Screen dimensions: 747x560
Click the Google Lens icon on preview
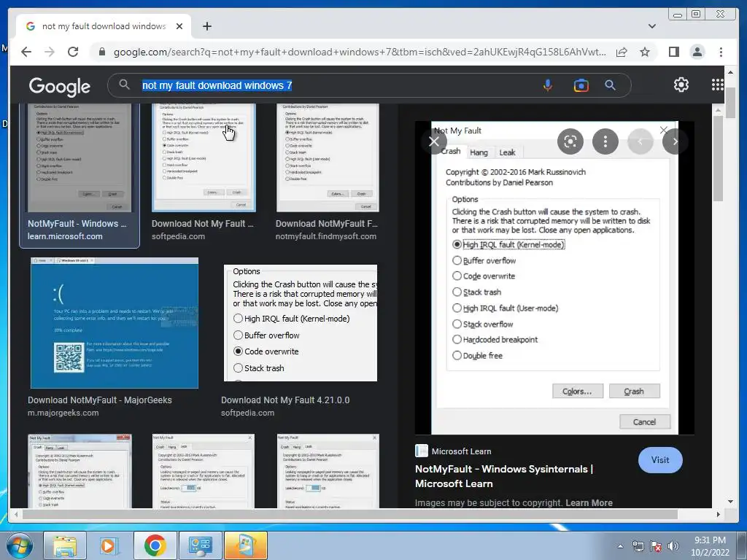[570, 141]
